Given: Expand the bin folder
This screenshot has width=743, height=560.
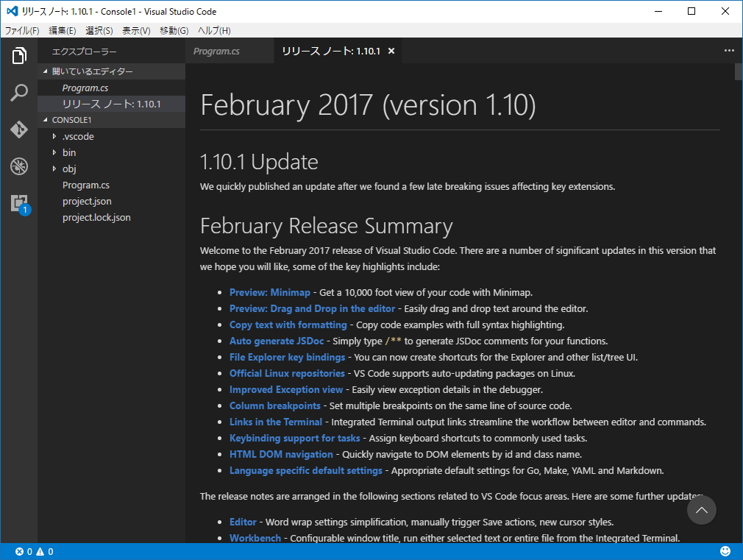Looking at the screenshot, I should click(x=68, y=152).
